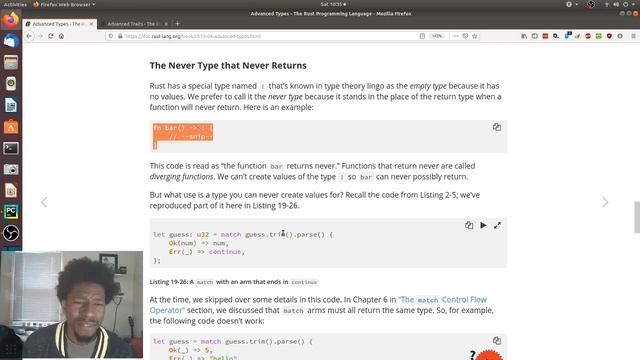Copy the Listing 19-26 code to clipboard
The height and width of the screenshot is (360, 640).
point(469,225)
